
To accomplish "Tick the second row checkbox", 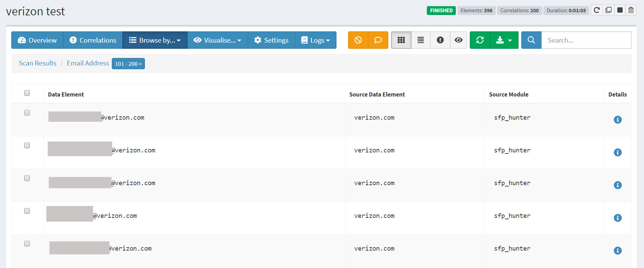I will (27, 145).
